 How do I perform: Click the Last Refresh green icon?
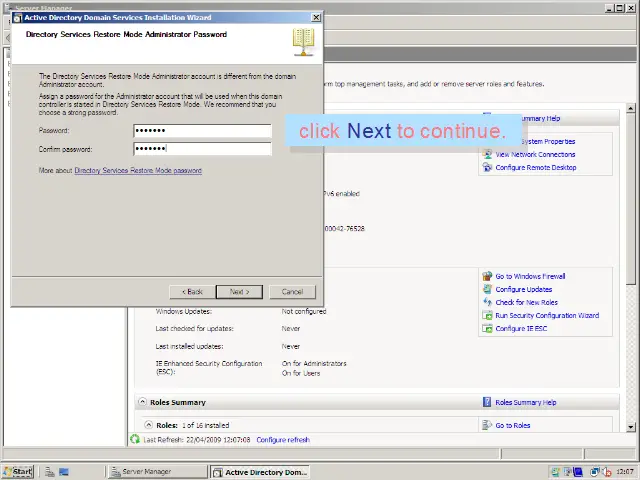tap(135, 440)
